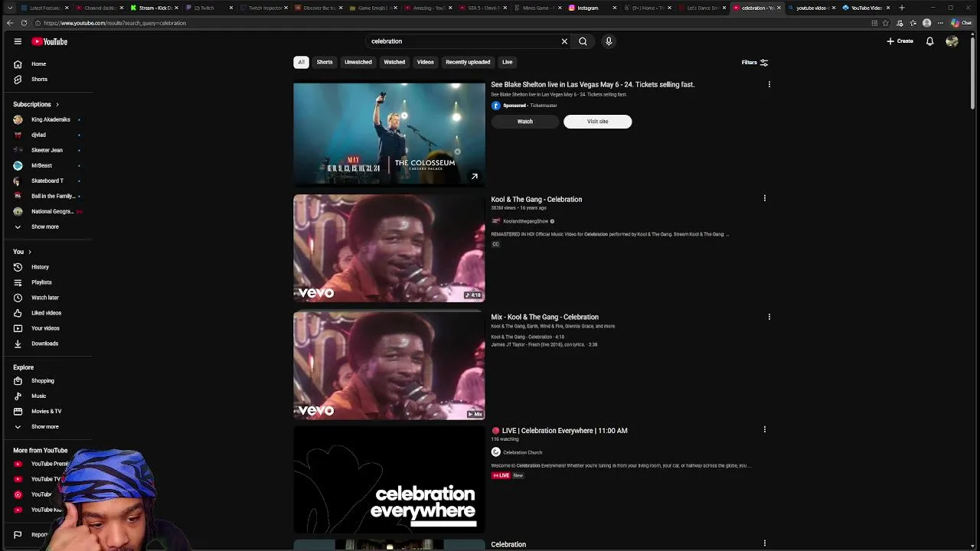The image size is (980, 551).
Task: Select the Shorts filter chip
Action: click(x=325, y=62)
